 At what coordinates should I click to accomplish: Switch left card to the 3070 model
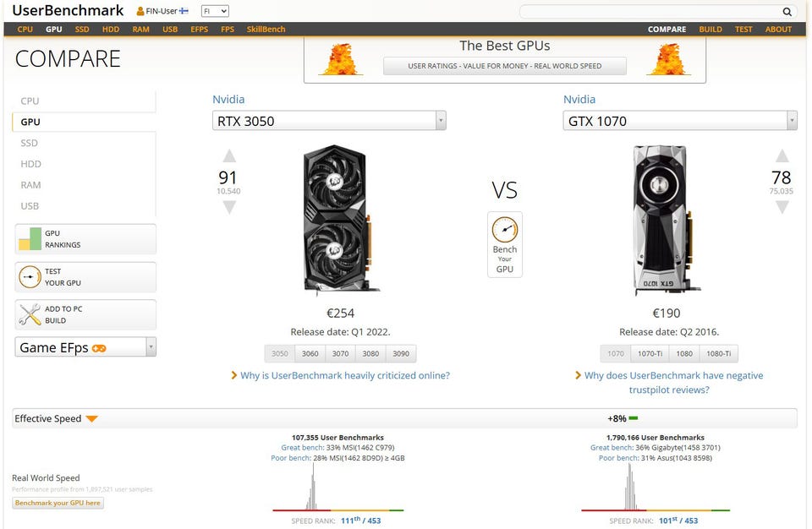pyautogui.click(x=340, y=353)
